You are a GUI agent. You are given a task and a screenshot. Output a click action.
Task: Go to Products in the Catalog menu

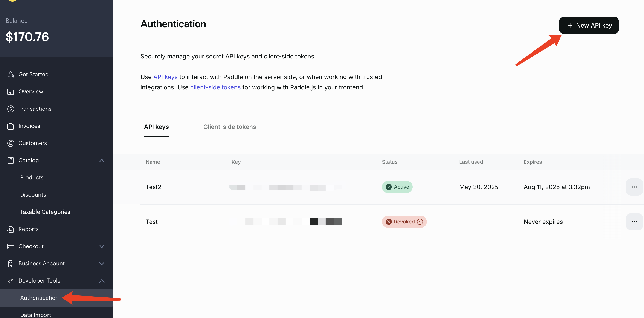point(32,177)
